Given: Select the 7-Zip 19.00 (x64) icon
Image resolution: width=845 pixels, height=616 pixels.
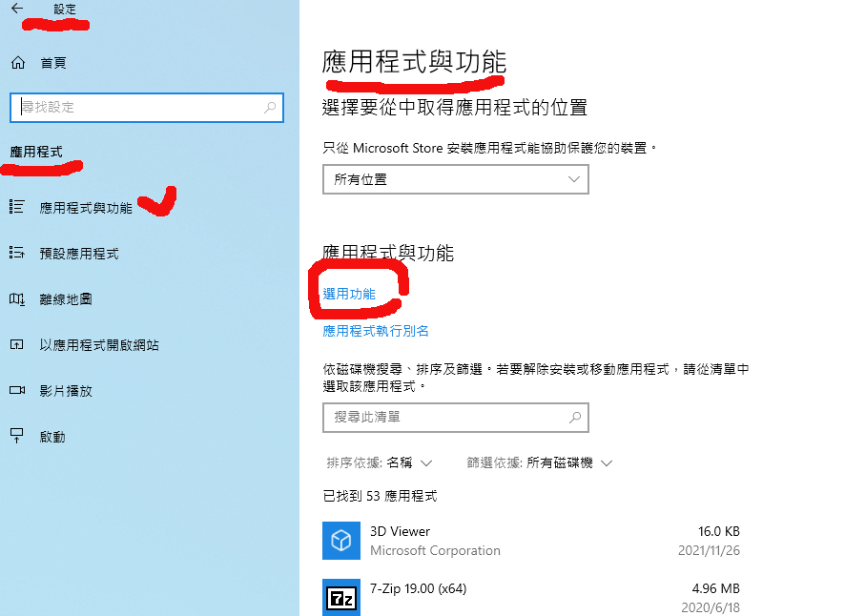Looking at the screenshot, I should pos(341,597).
